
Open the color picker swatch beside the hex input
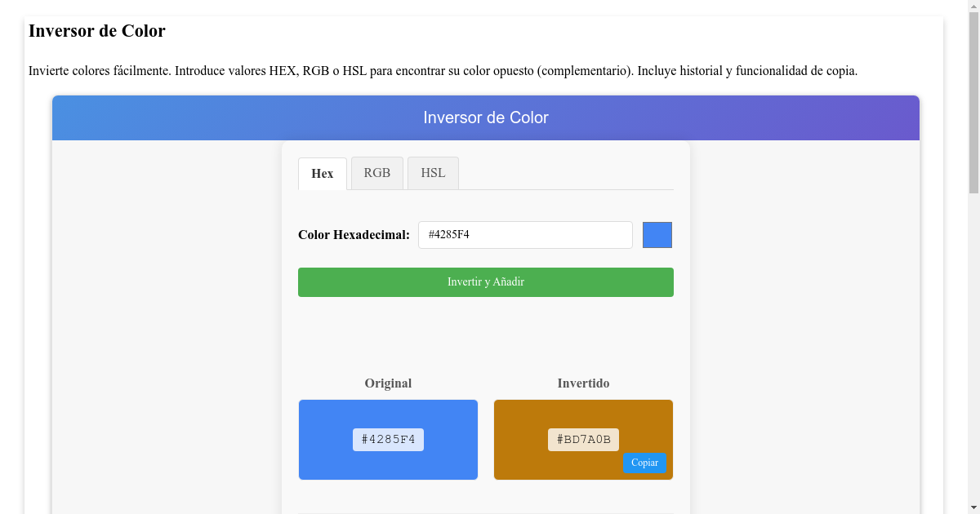tap(657, 235)
